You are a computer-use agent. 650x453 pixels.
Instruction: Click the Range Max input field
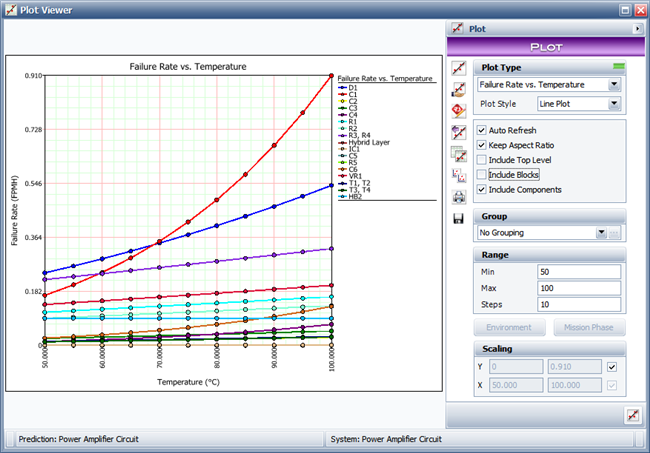coord(576,288)
